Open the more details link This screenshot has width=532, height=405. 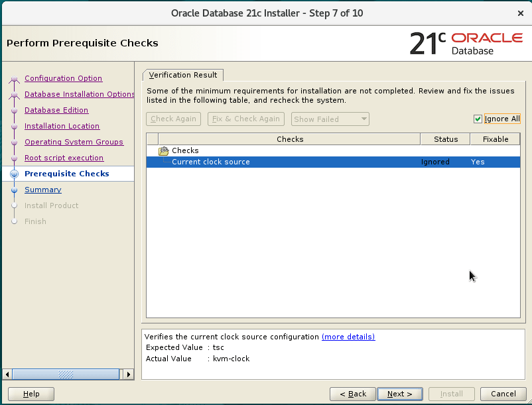pos(348,337)
